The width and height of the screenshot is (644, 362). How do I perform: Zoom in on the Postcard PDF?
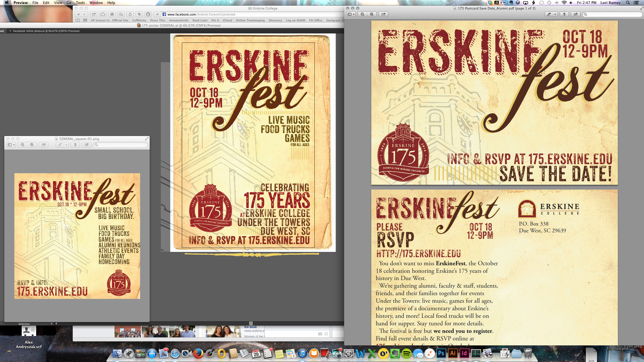pos(372,14)
